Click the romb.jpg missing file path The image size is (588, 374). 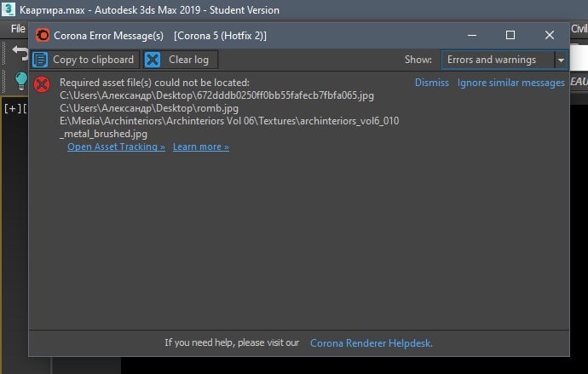(149, 108)
